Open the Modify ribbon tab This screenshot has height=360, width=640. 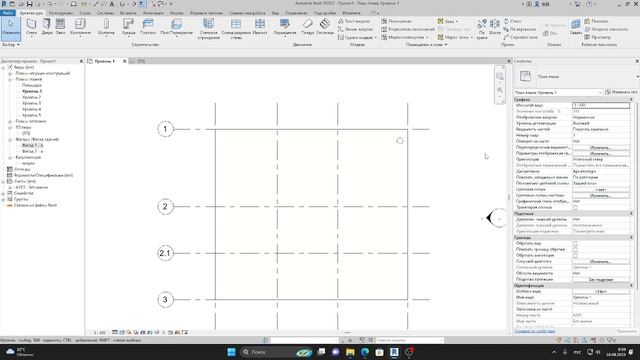click(351, 13)
